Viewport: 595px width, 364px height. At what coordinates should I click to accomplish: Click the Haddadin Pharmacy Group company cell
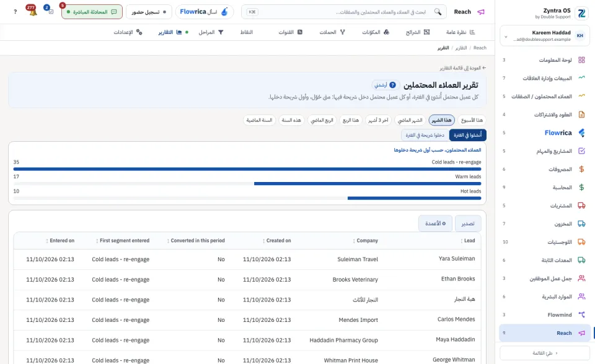click(343, 340)
